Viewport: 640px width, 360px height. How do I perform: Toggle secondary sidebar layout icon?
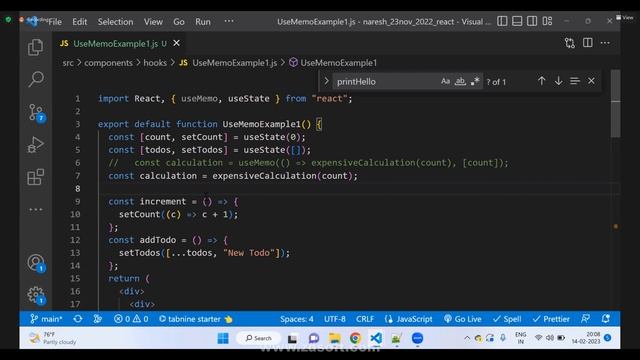(x=532, y=21)
